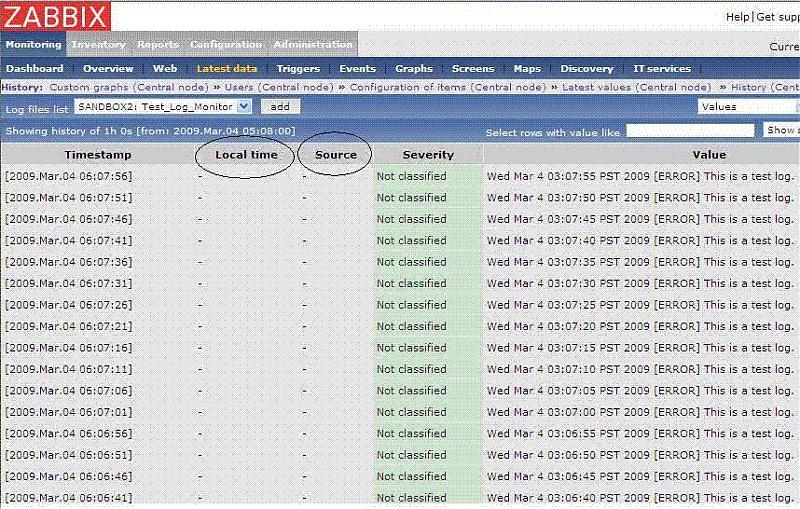The image size is (800, 509).
Task: Click the 03:06:45 PST log value
Action: click(640, 476)
